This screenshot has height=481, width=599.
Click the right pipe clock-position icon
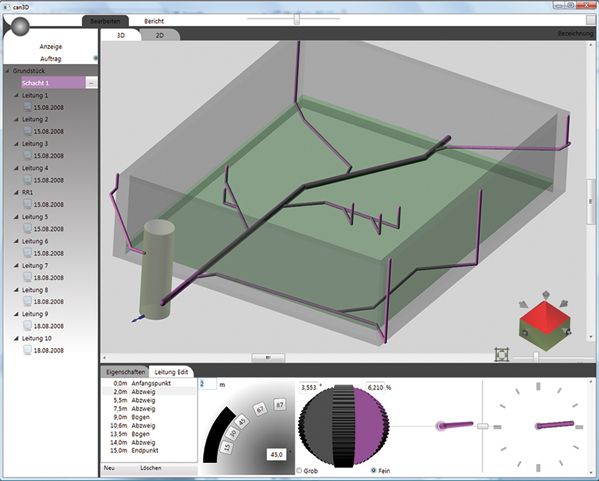555,425
